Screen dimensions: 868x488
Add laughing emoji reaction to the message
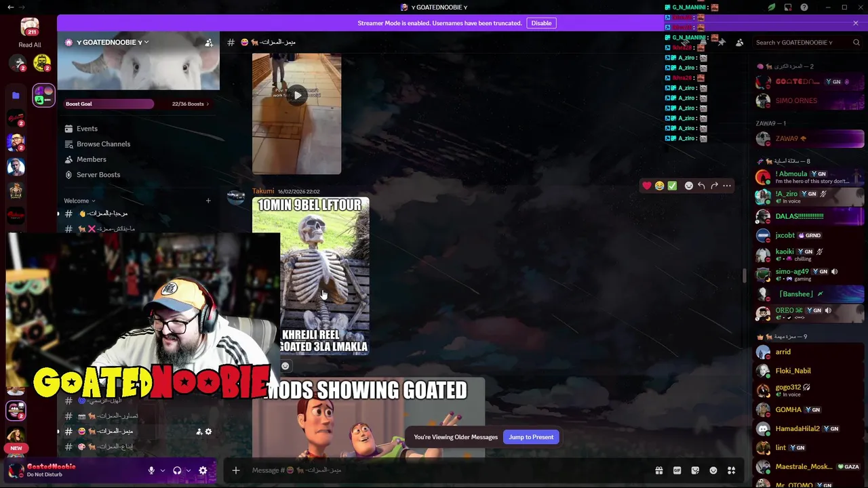tap(659, 186)
